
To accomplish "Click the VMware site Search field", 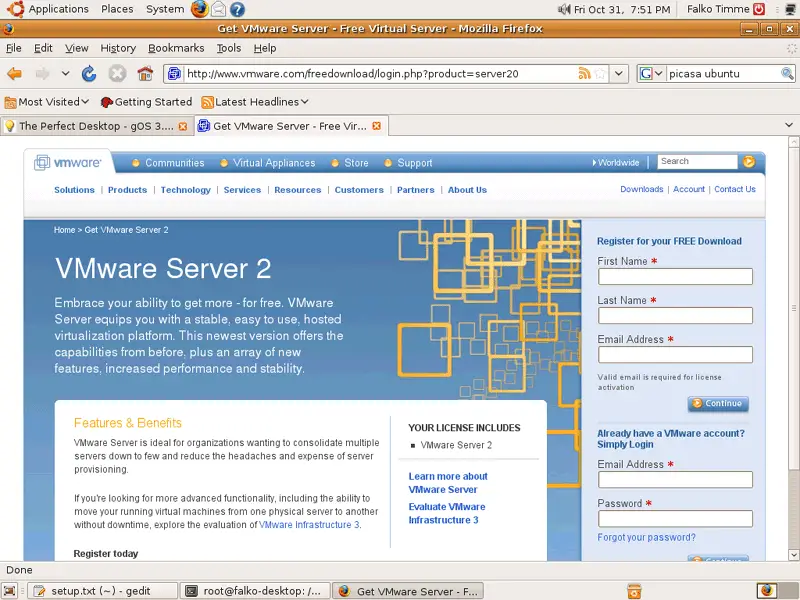I will coord(697,162).
